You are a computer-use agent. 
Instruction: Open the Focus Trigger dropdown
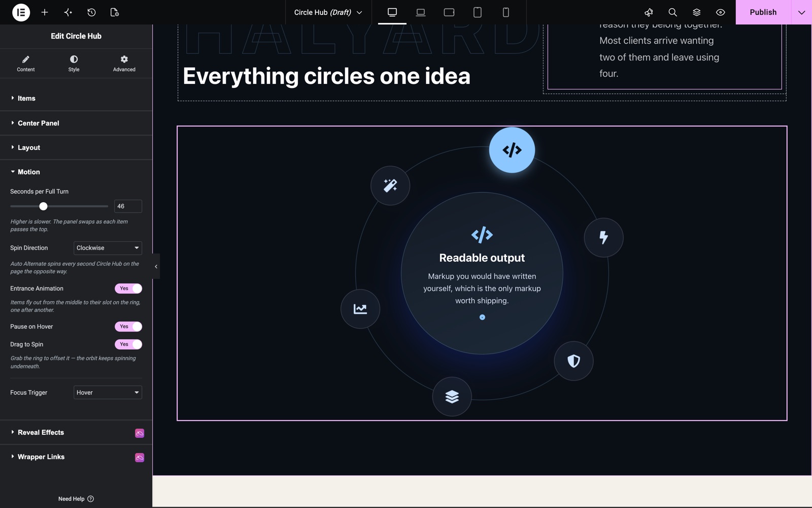pyautogui.click(x=108, y=393)
